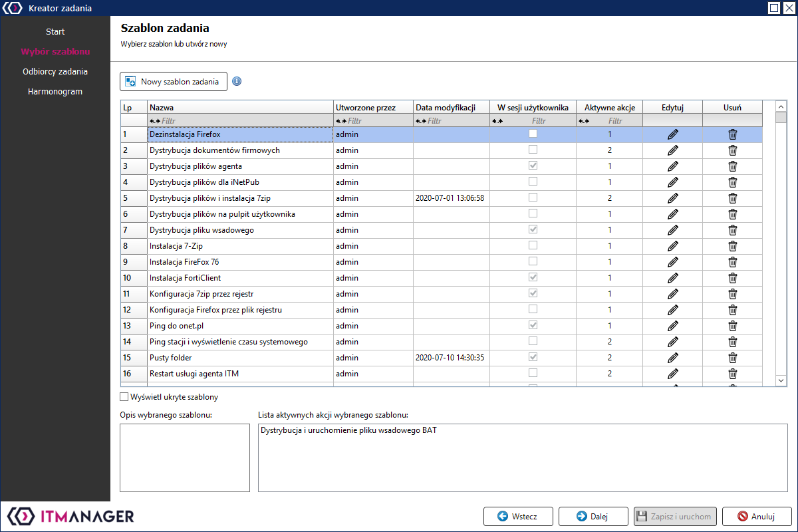Click Zapisz i uruchom button

tap(675, 516)
